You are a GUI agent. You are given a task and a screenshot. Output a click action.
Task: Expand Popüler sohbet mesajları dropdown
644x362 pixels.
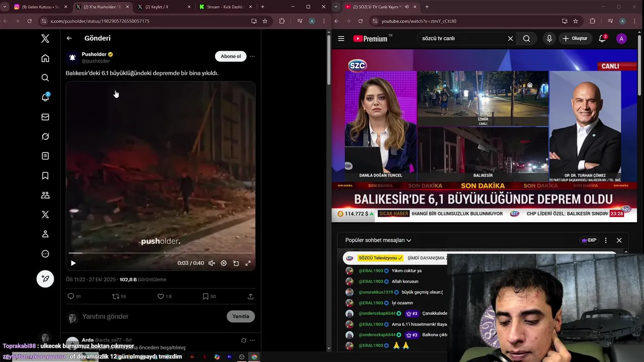378,240
